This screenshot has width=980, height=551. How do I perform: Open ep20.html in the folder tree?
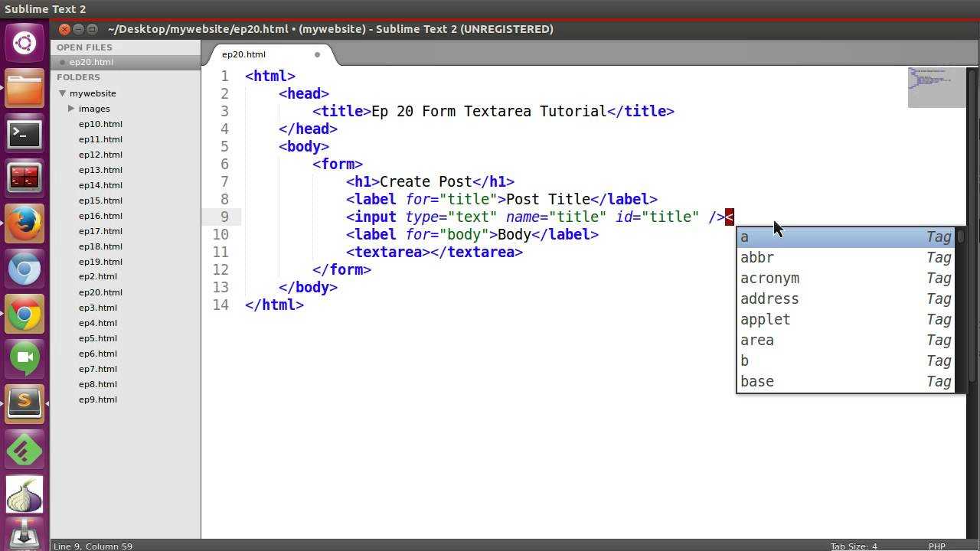100,292
